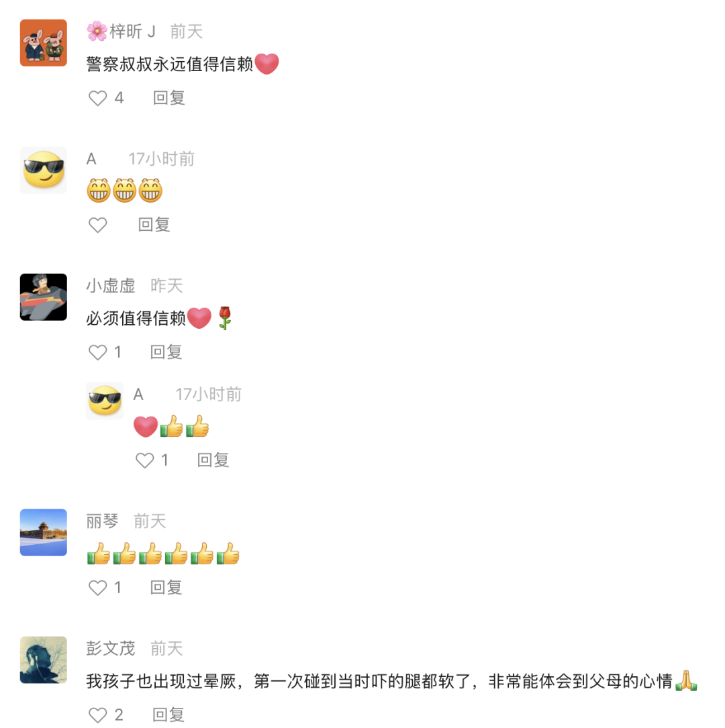725x728 pixels.
Task: Reply to 小虚虚's comment
Action: 166,352
